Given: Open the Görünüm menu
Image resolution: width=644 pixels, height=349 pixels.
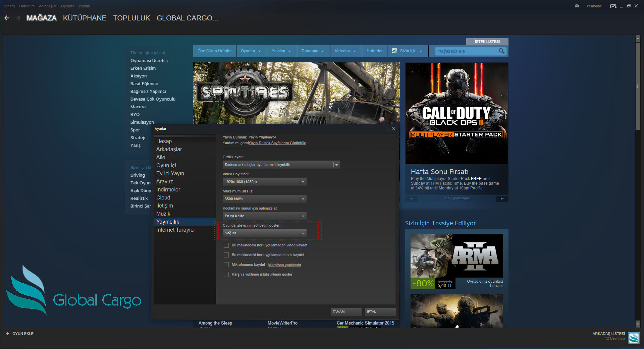Looking at the screenshot, I should pyautogui.click(x=27, y=6).
